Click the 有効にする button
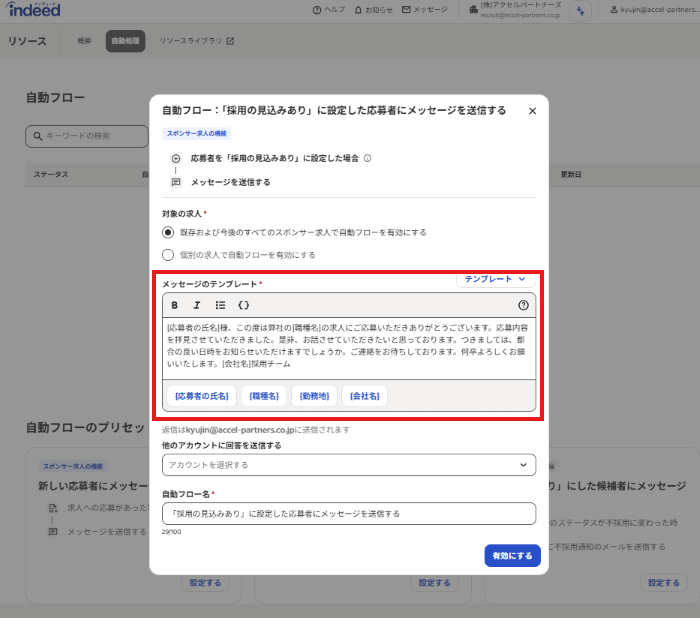The width and height of the screenshot is (700, 618). [x=512, y=555]
